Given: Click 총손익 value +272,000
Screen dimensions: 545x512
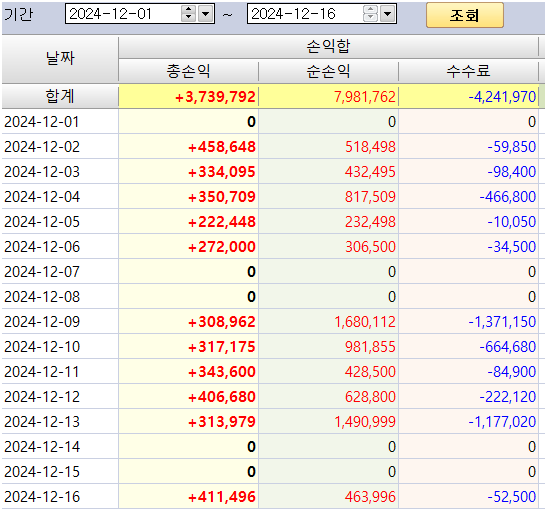Looking at the screenshot, I should point(222,247).
